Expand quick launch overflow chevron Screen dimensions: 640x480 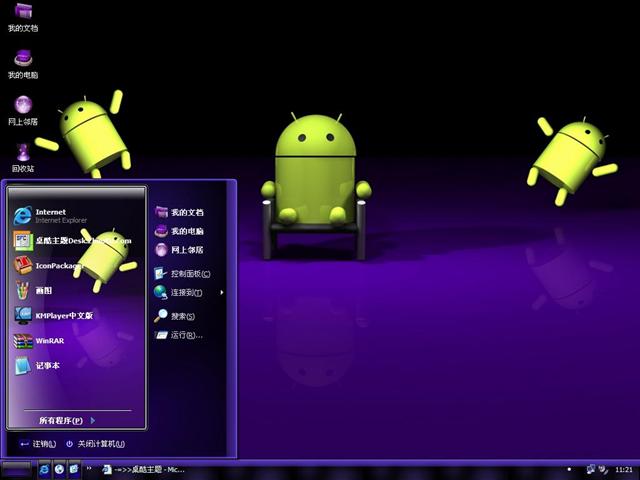click(89, 469)
